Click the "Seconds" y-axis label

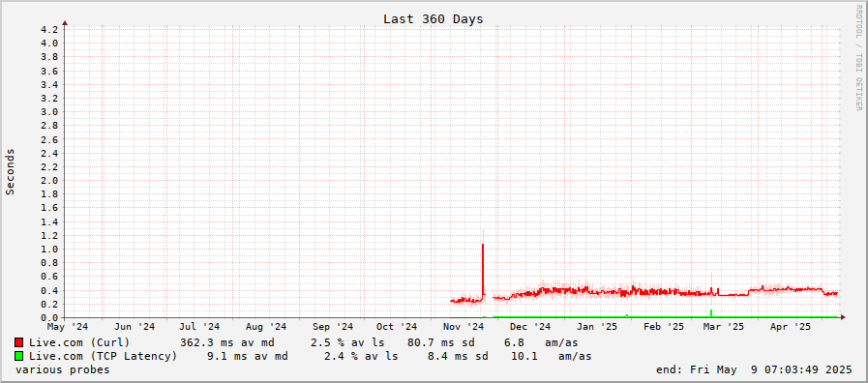click(10, 171)
